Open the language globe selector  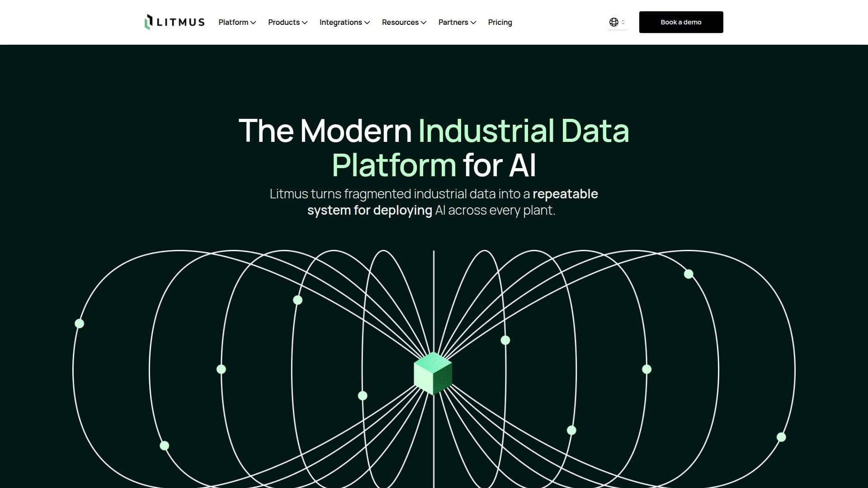coord(617,22)
